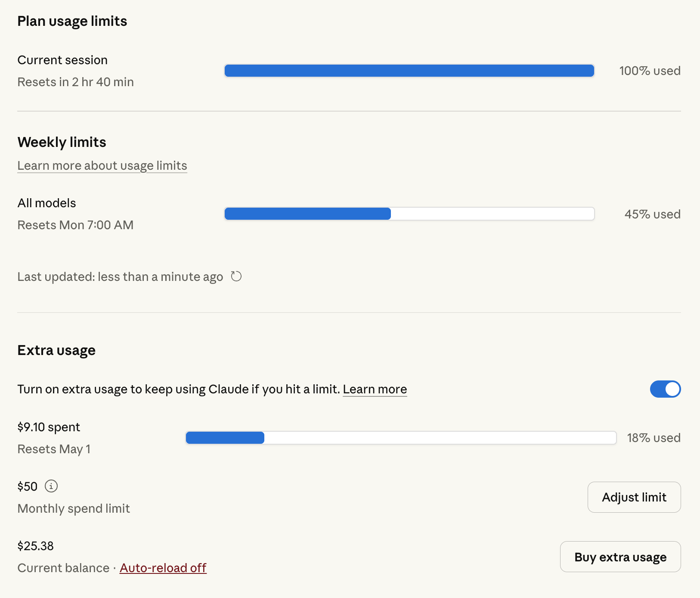Click the $25.38 current balance amount
The image size is (700, 598).
tap(36, 546)
